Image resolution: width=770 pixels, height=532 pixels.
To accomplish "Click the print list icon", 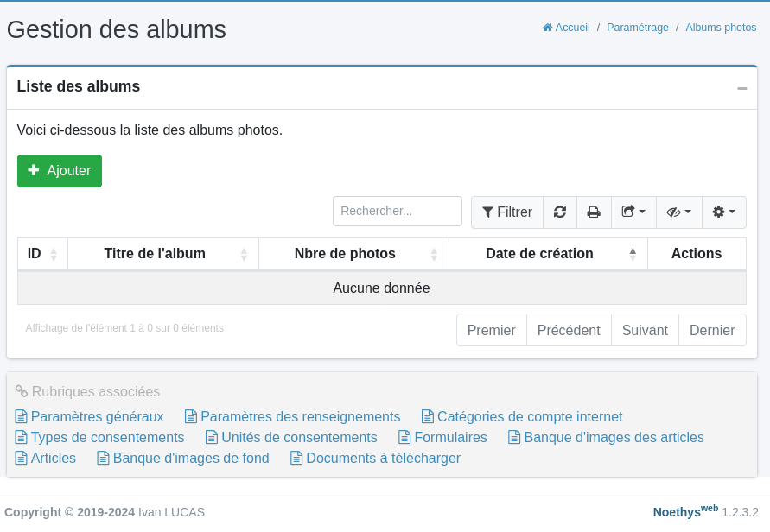I will 594,212.
